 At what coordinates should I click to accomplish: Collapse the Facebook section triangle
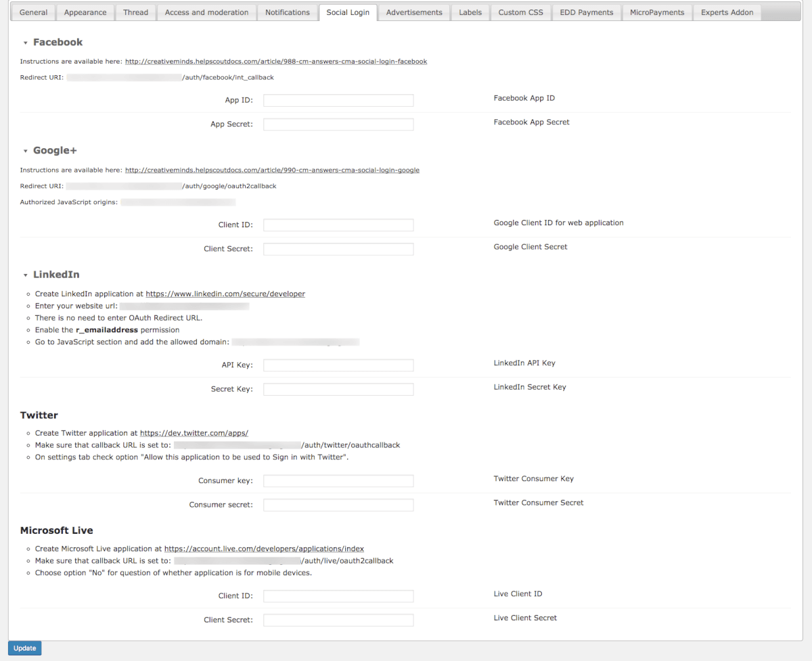coord(26,43)
